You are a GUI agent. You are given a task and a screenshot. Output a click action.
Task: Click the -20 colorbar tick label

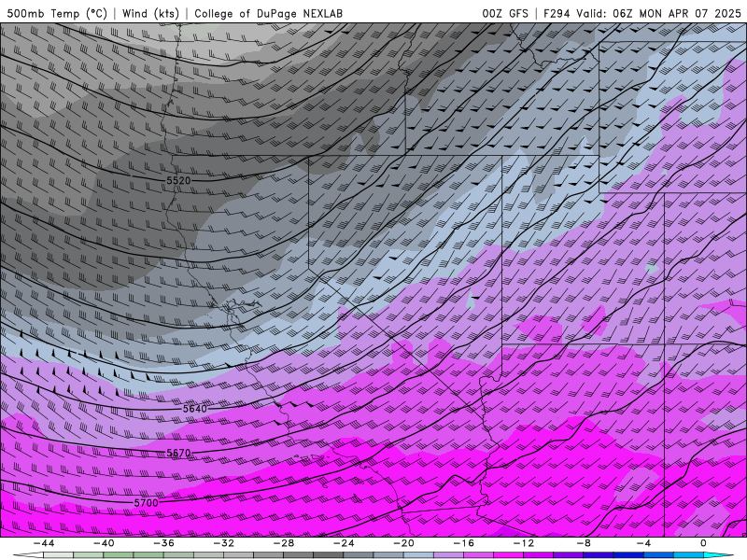(x=403, y=543)
